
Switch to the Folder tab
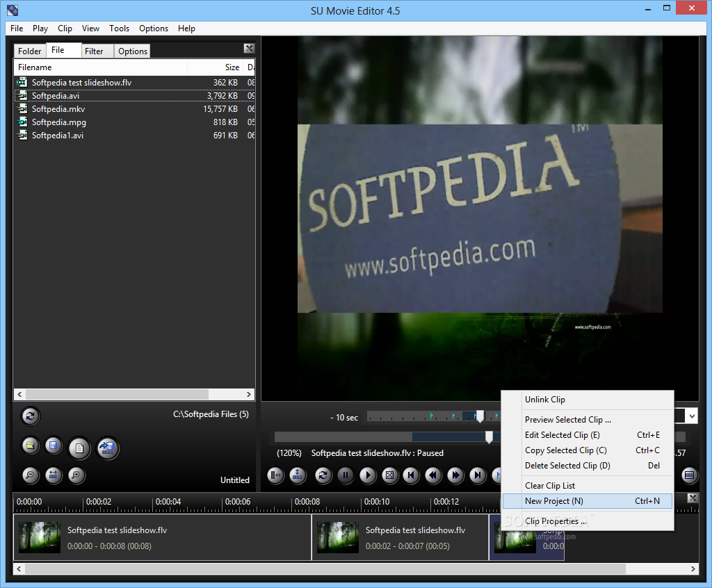pyautogui.click(x=29, y=51)
